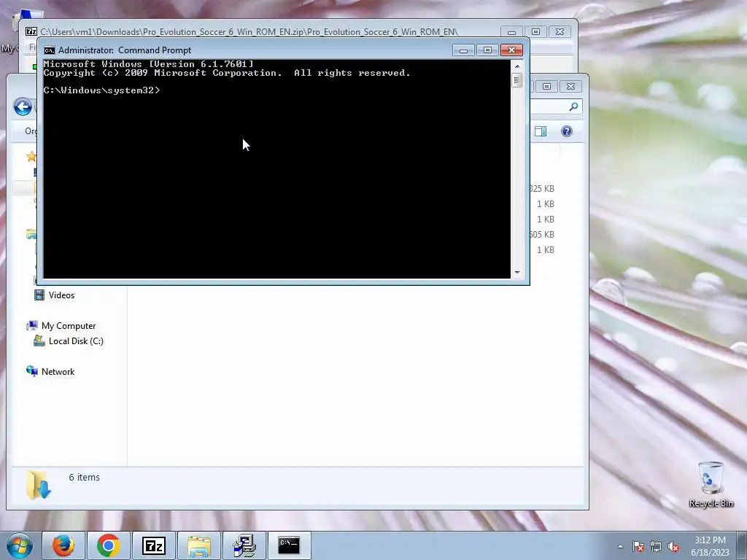
Task: Click the Explorer search magnifier icon
Action: click(x=573, y=106)
